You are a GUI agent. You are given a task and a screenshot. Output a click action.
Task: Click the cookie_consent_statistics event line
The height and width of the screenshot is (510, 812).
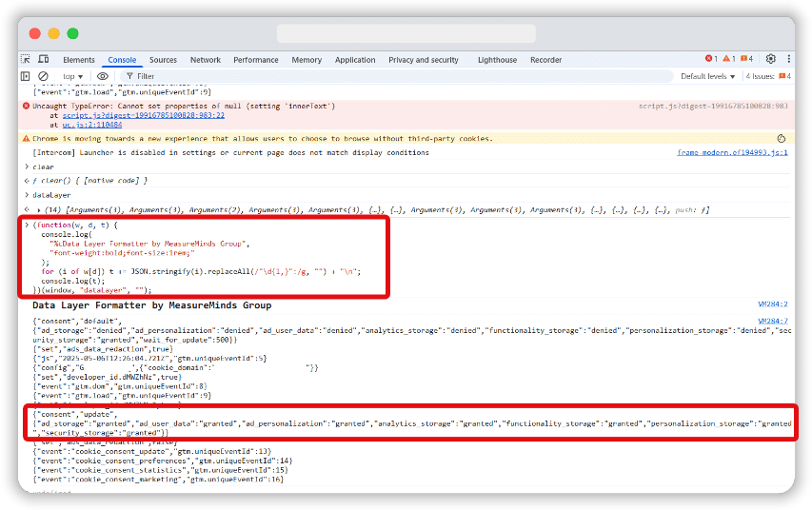click(x=160, y=470)
